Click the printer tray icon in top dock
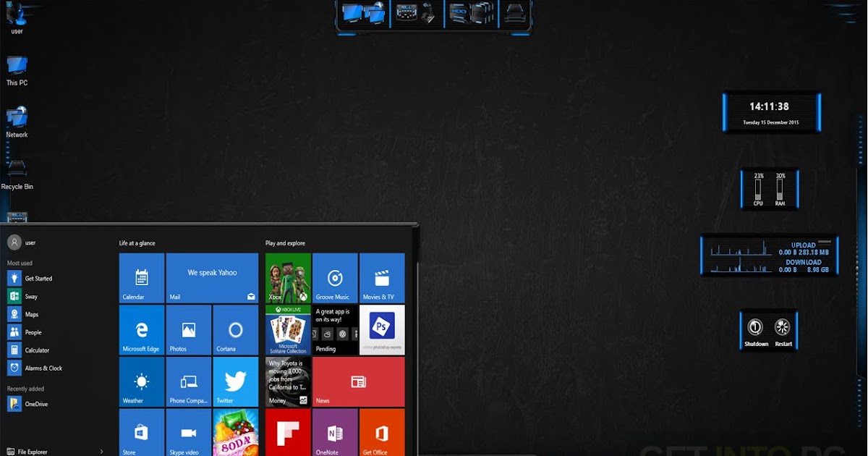Image resolution: width=868 pixels, height=456 pixels. (x=516, y=12)
